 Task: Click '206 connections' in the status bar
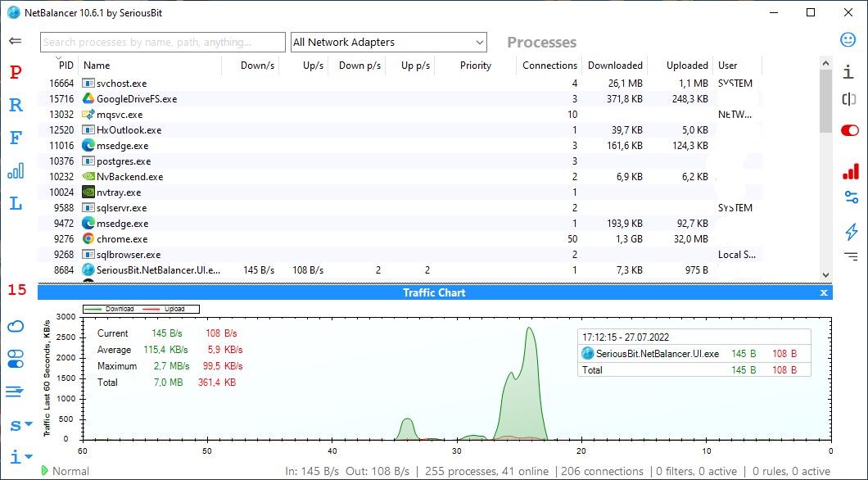pyautogui.click(x=603, y=471)
